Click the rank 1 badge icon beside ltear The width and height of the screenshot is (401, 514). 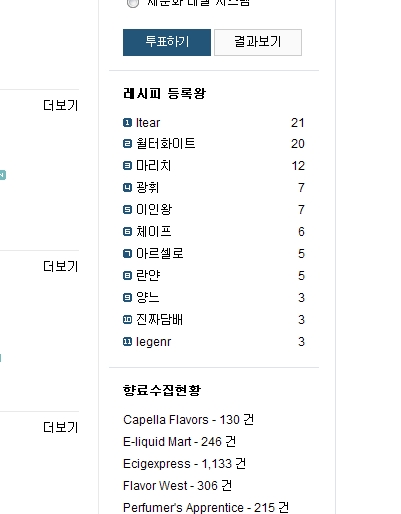pyautogui.click(x=127, y=123)
